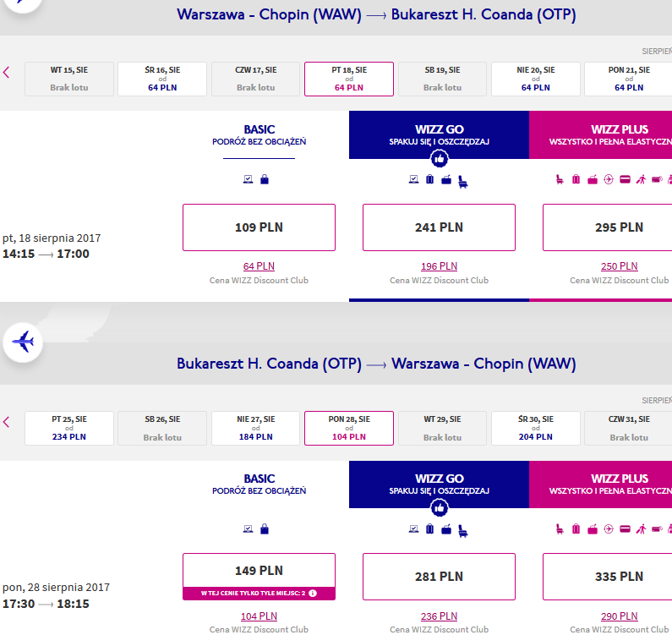Select CZW 31, SIE return date tab
The height and width of the screenshot is (635, 672).
point(628,429)
